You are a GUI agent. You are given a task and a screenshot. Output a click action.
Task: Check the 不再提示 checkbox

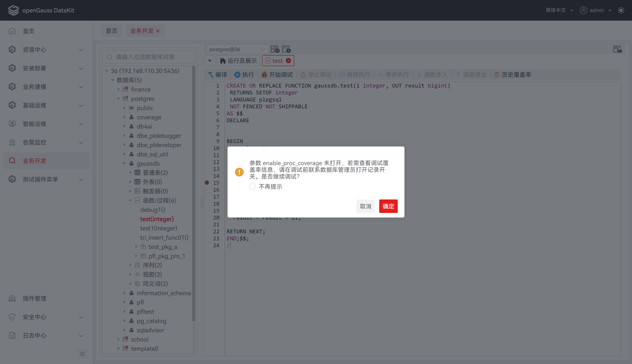[x=252, y=186]
